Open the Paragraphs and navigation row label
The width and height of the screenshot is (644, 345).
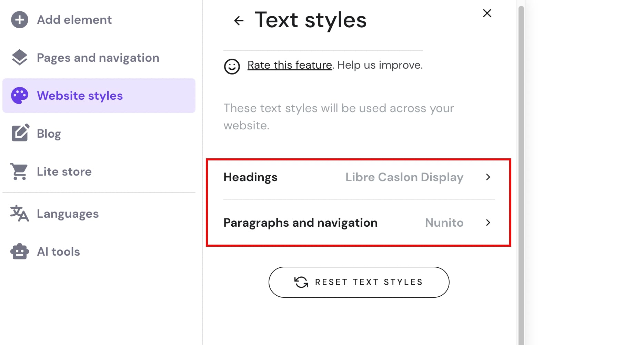(x=300, y=223)
